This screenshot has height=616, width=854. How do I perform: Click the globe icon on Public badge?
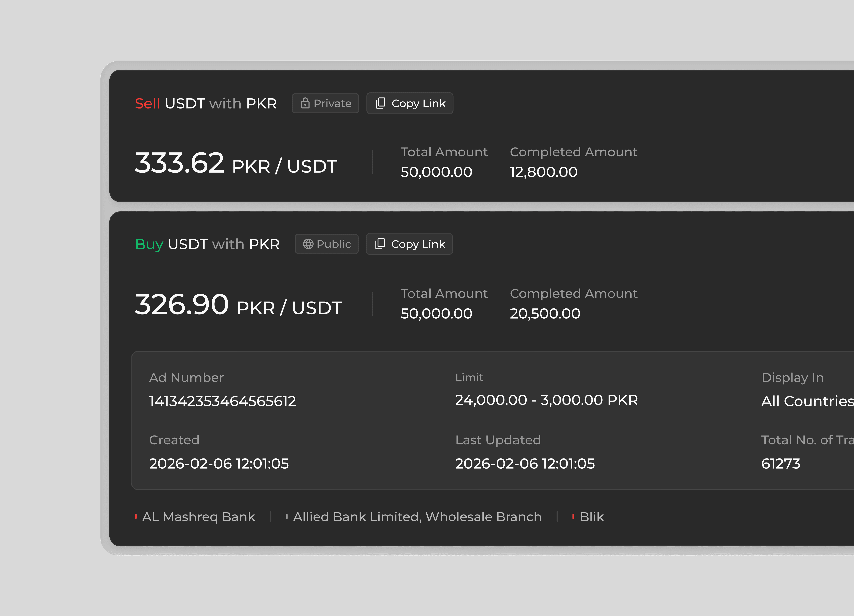[x=308, y=244]
